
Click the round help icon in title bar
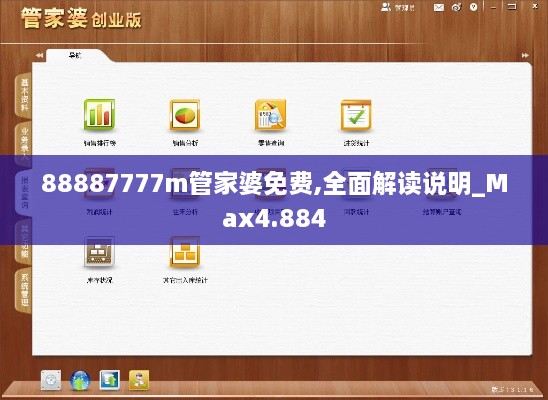[474, 7]
